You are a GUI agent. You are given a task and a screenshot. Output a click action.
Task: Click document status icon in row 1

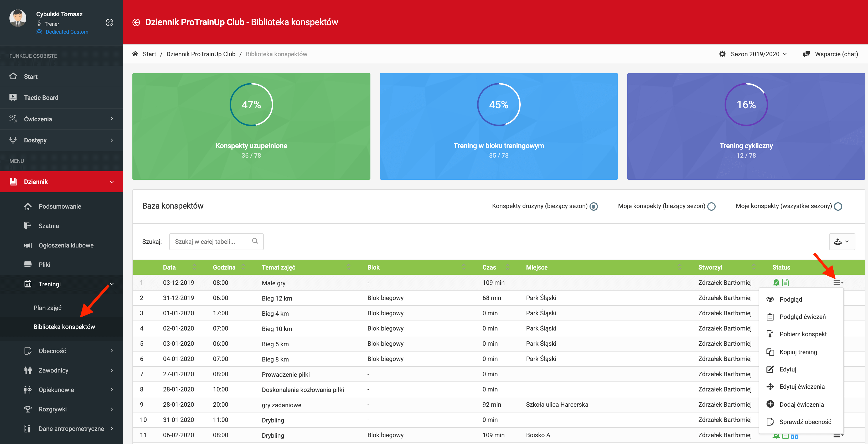[786, 283]
